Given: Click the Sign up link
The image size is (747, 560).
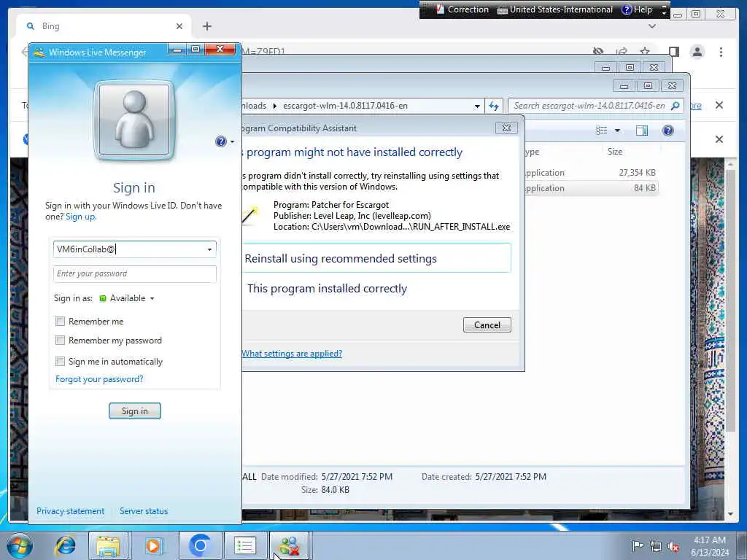Looking at the screenshot, I should pyautogui.click(x=80, y=217).
